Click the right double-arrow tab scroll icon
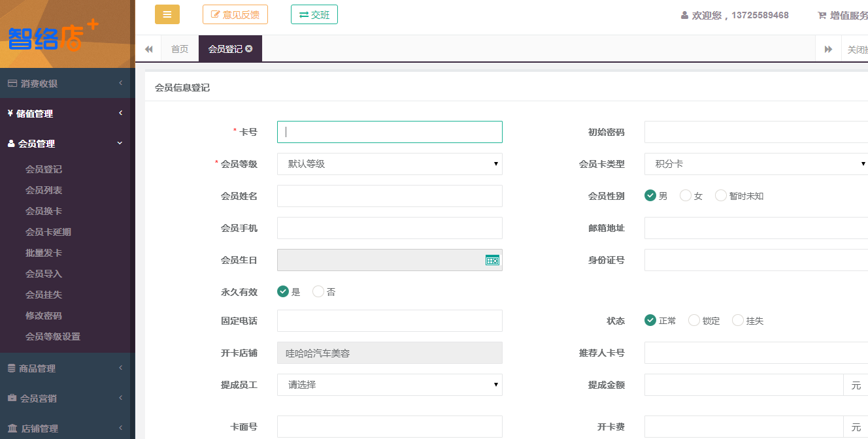Image resolution: width=868 pixels, height=439 pixels. tap(828, 50)
